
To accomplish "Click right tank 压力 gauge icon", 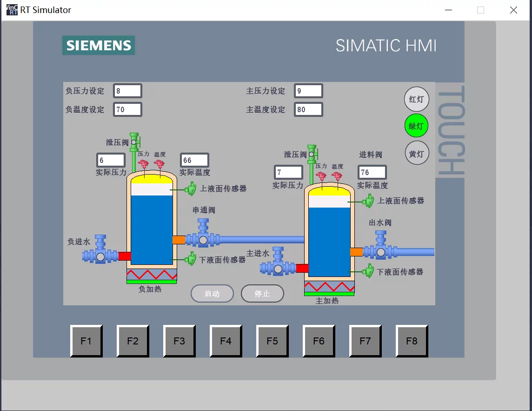I will (321, 176).
